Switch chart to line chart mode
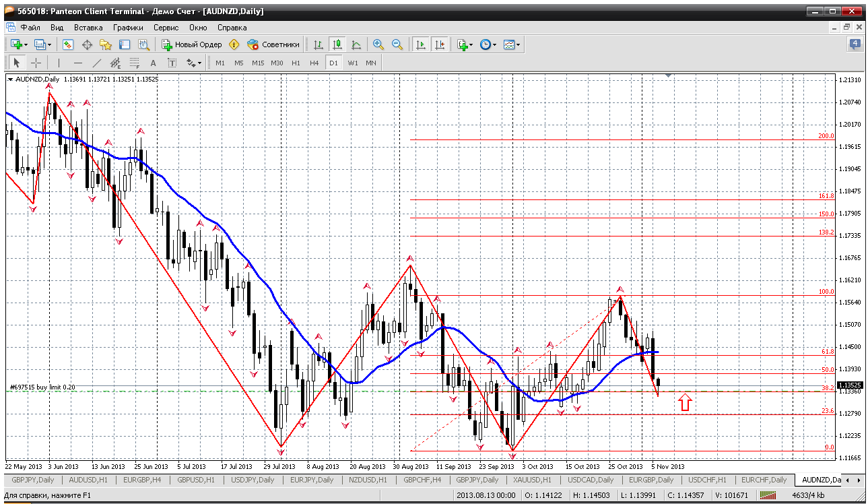Viewport: 868px width, 504px height. click(356, 44)
